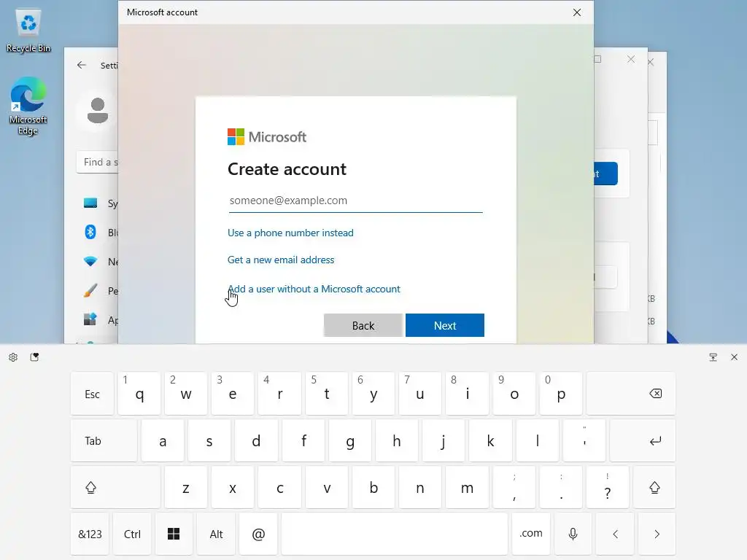747x560 pixels.
Task: Open Personalization brush icon in Settings
Action: click(x=90, y=290)
